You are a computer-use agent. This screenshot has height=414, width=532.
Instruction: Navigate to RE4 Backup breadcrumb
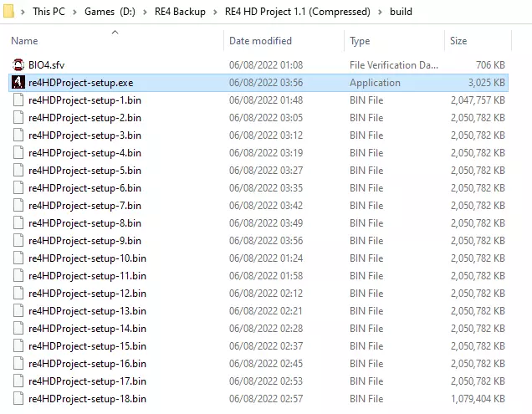click(x=180, y=12)
